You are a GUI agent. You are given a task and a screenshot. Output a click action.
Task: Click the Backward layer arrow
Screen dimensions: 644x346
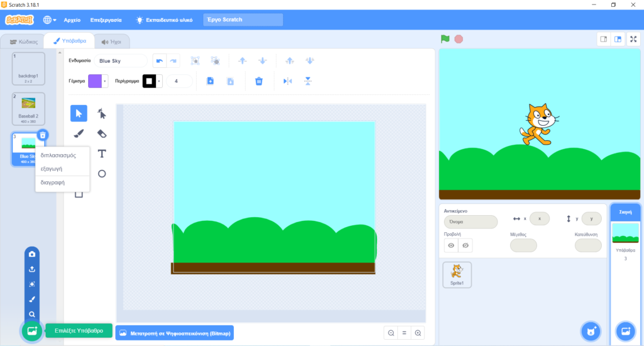click(262, 61)
